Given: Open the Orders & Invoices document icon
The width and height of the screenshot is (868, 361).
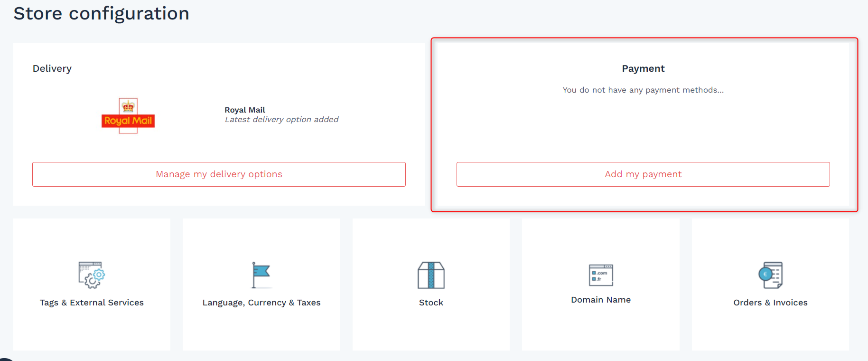Looking at the screenshot, I should click(770, 275).
